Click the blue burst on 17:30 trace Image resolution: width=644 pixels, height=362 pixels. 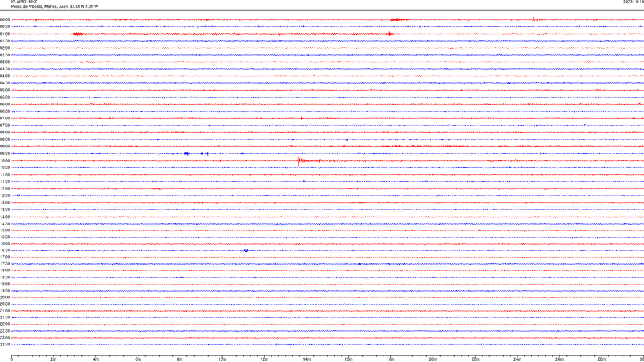[x=360, y=264]
